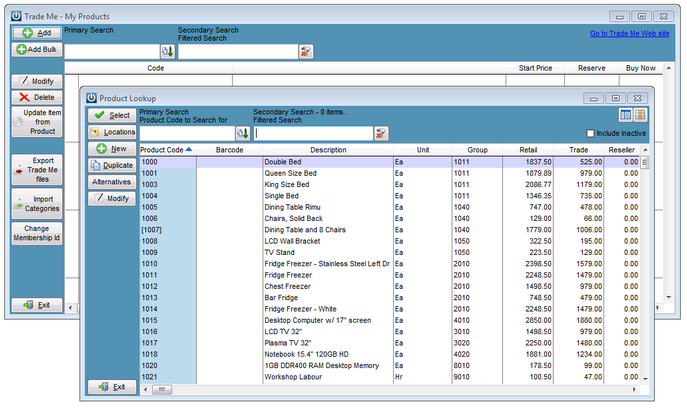Focus the Product Code to Search for field
The image size is (687, 408).
tap(187, 133)
